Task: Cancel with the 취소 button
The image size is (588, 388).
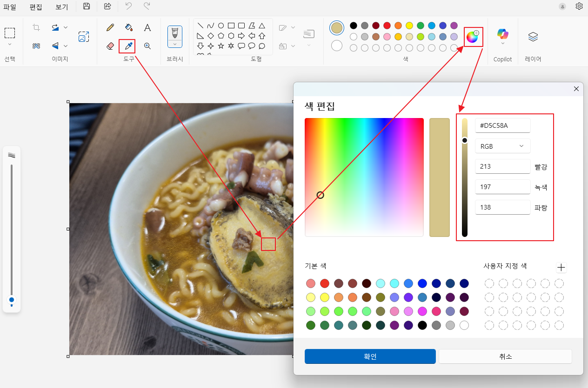Action: (x=505, y=356)
